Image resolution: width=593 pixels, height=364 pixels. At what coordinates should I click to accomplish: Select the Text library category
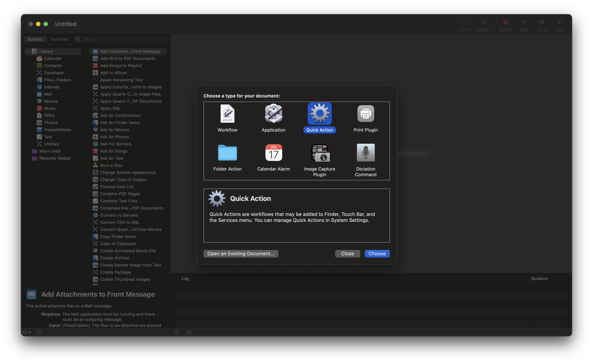(x=48, y=137)
